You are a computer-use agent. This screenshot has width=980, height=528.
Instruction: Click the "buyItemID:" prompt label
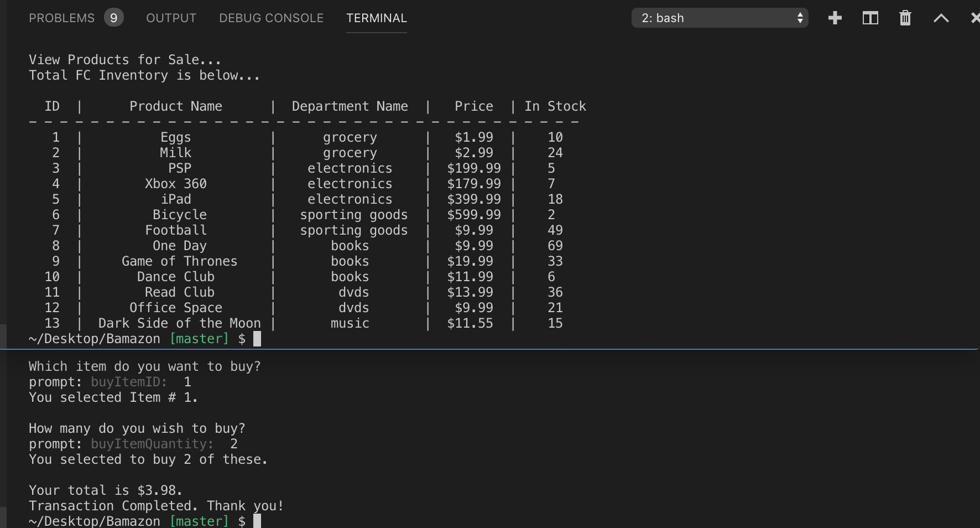pyautogui.click(x=129, y=382)
